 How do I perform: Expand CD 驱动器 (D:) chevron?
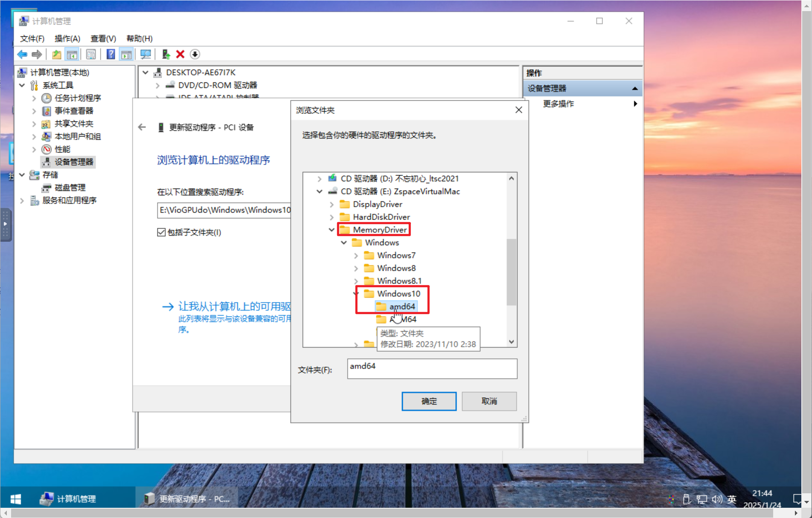(x=319, y=179)
